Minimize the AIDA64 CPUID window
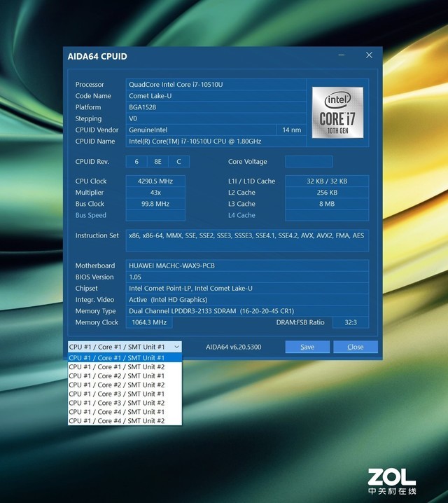448x503 pixels. pos(342,55)
